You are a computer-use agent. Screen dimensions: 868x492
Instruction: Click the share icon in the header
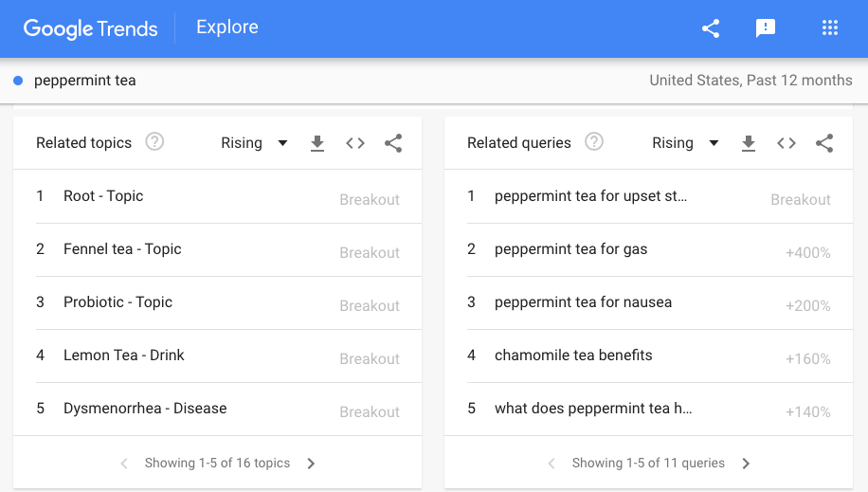(711, 28)
